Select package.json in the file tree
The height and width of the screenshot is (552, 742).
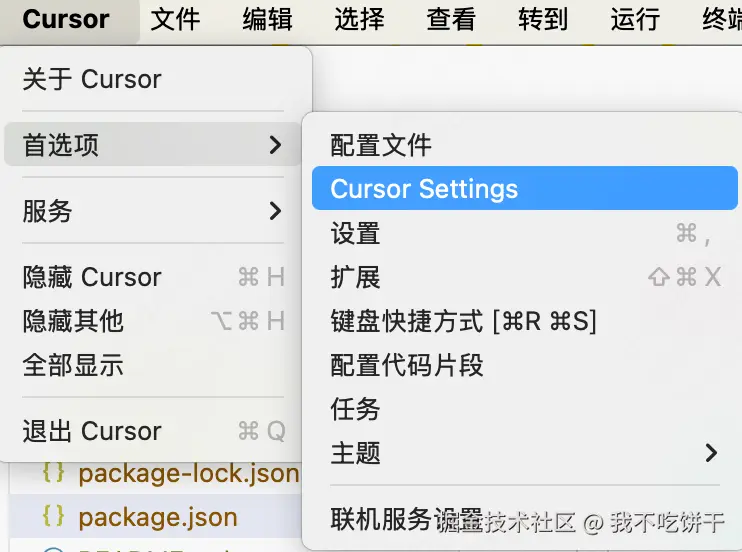[156, 516]
